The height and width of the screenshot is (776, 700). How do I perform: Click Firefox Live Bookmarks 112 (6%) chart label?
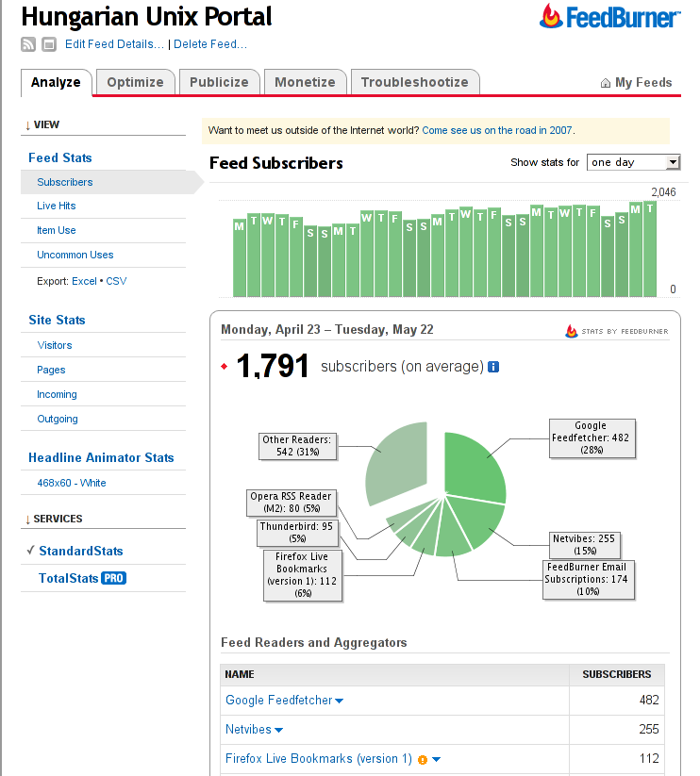point(303,575)
